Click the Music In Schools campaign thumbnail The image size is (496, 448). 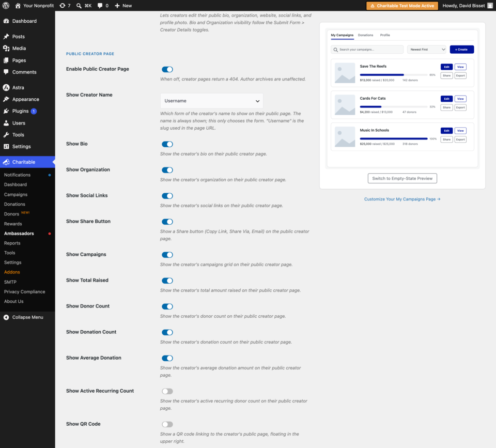(x=345, y=137)
